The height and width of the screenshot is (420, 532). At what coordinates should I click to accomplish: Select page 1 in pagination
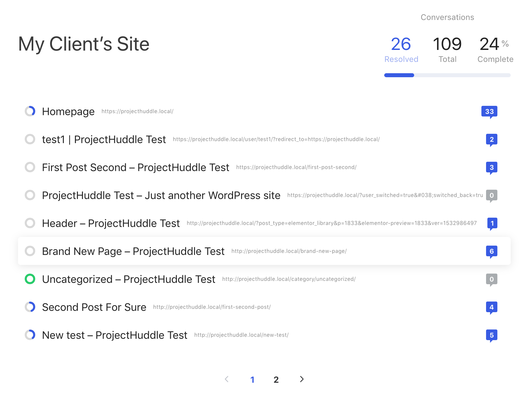click(x=252, y=380)
